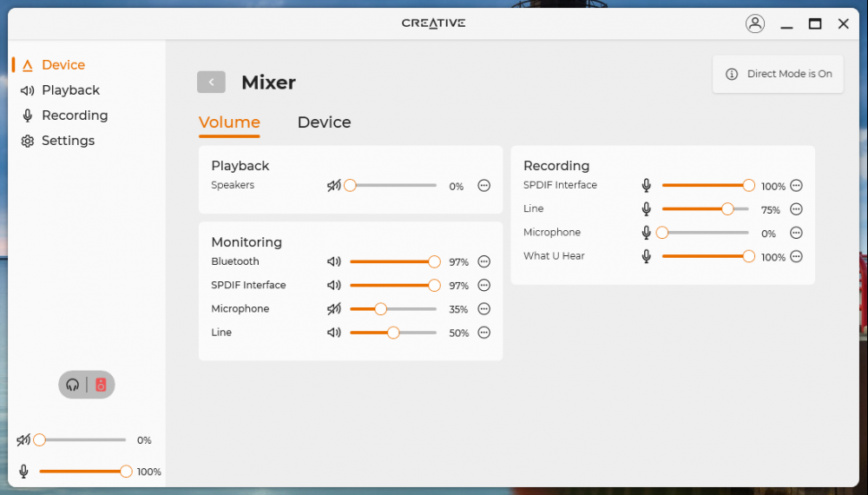Go back using the Mixer back arrow
This screenshot has height=495, width=868.
tap(211, 82)
